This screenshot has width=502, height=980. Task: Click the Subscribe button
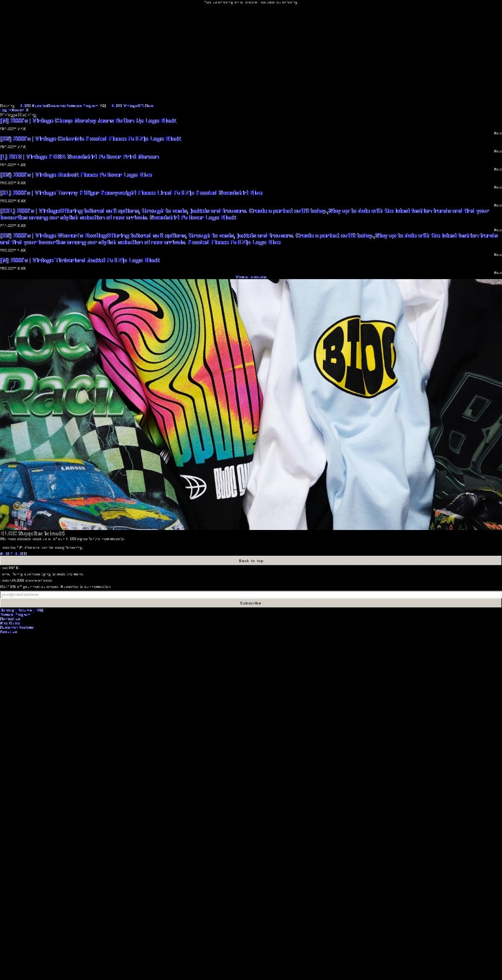coord(251,603)
